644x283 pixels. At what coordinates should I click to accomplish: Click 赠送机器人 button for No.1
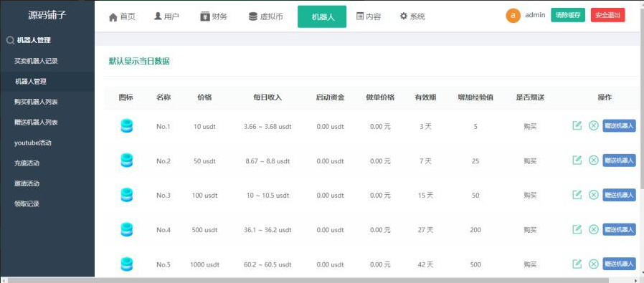click(619, 125)
